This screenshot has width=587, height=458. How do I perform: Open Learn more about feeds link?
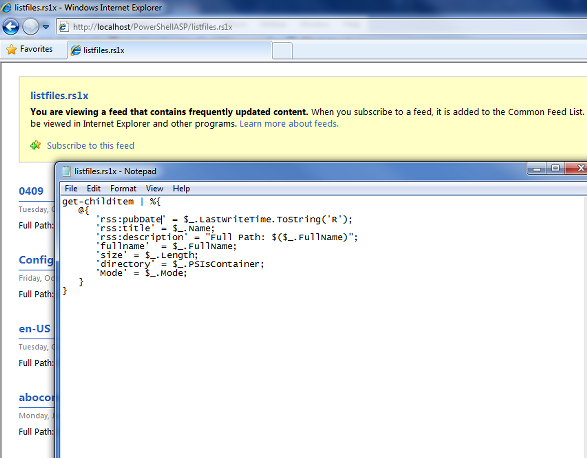coord(289,124)
